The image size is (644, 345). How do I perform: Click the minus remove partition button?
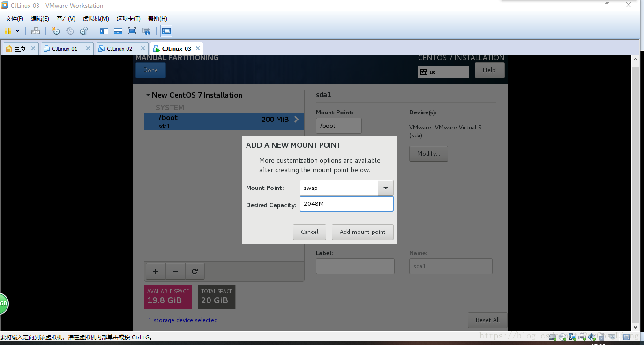pos(175,271)
